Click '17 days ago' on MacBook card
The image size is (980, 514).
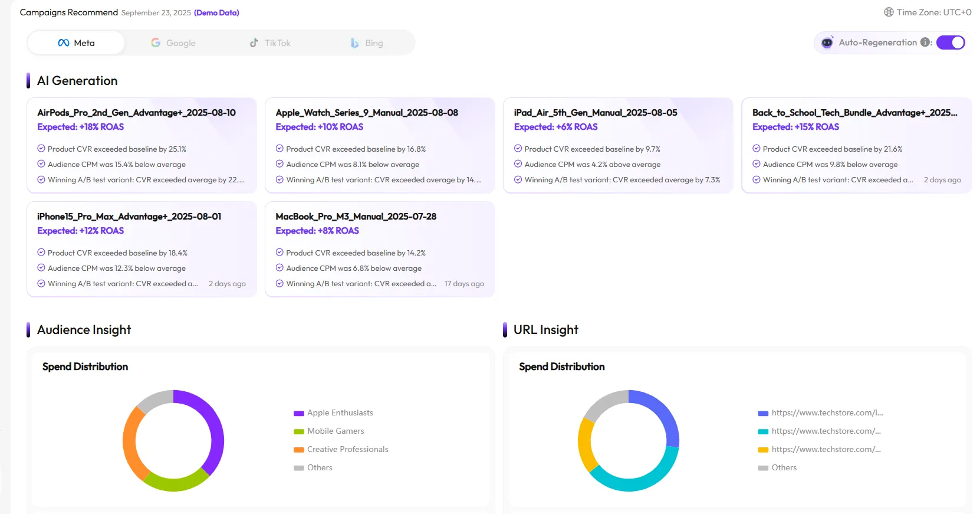coord(464,284)
